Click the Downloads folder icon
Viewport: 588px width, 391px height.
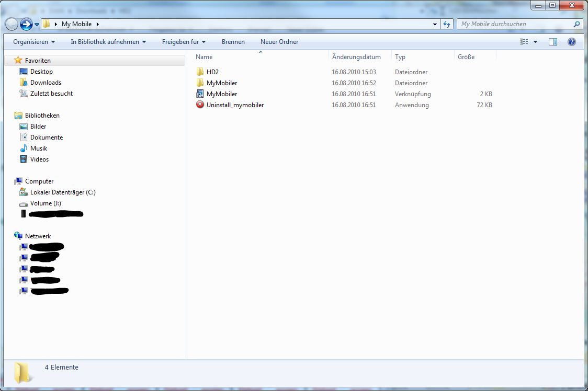tap(24, 82)
